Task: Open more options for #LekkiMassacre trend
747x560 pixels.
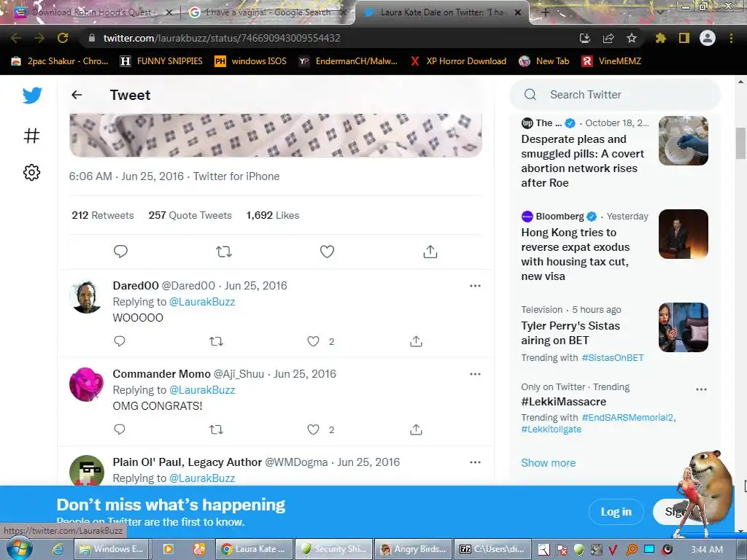Action: coord(701,389)
